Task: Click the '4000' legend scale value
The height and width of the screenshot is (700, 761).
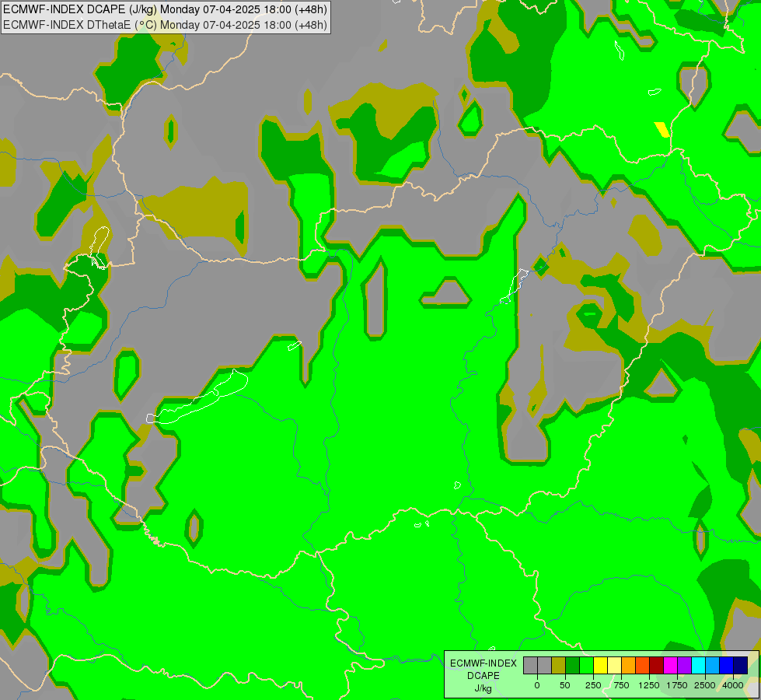Action: click(x=733, y=685)
